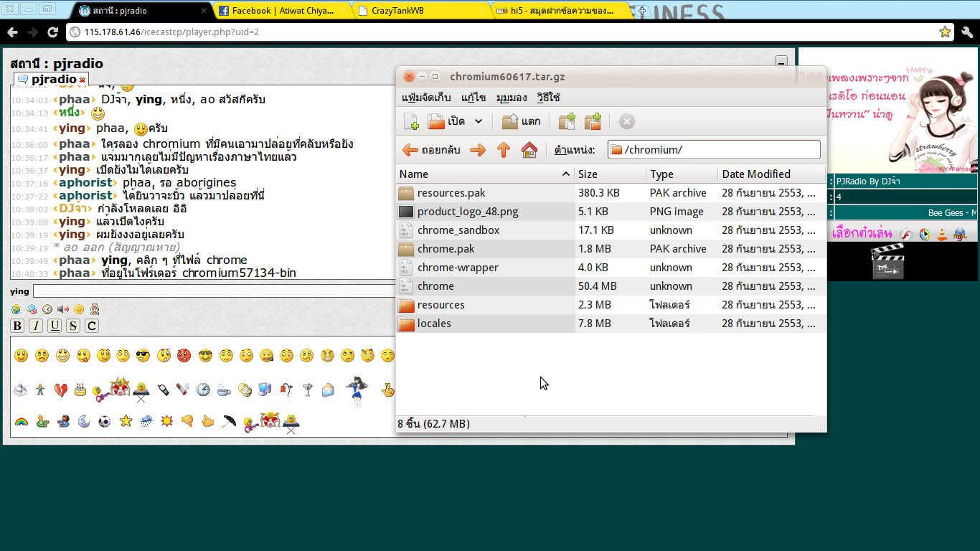Toggle the emoticon panel smiley icon

(x=79, y=309)
